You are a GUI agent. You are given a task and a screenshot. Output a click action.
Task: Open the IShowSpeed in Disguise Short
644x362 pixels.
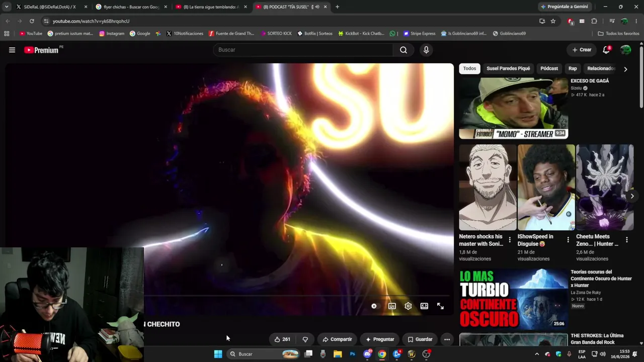546,187
